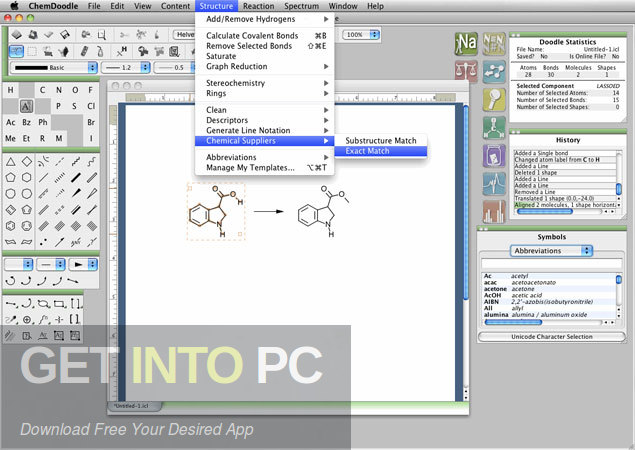Choose the Carbon element label C

pos(43,90)
